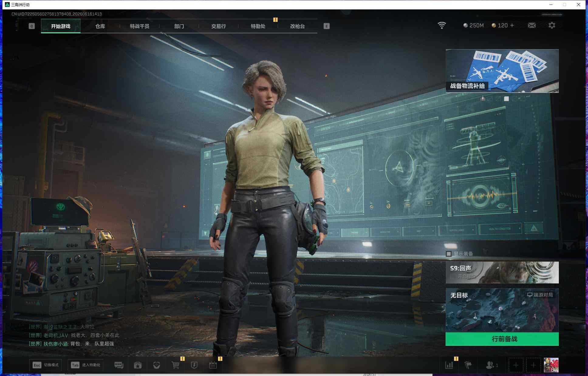This screenshot has height=376, width=588.
Task: Open the S9:回声 season card
Action: (502, 273)
